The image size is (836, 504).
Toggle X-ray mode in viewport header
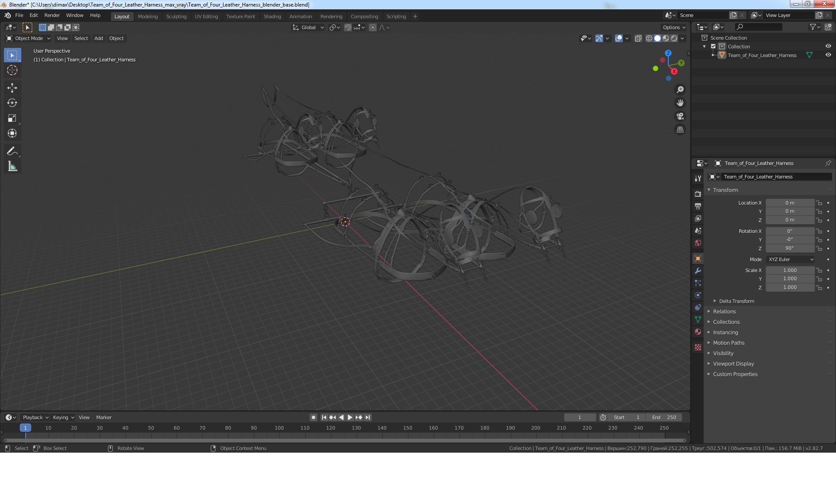(638, 38)
